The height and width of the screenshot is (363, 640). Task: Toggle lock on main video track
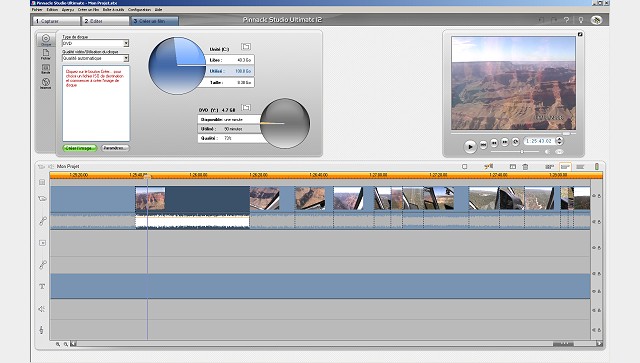tap(599, 196)
